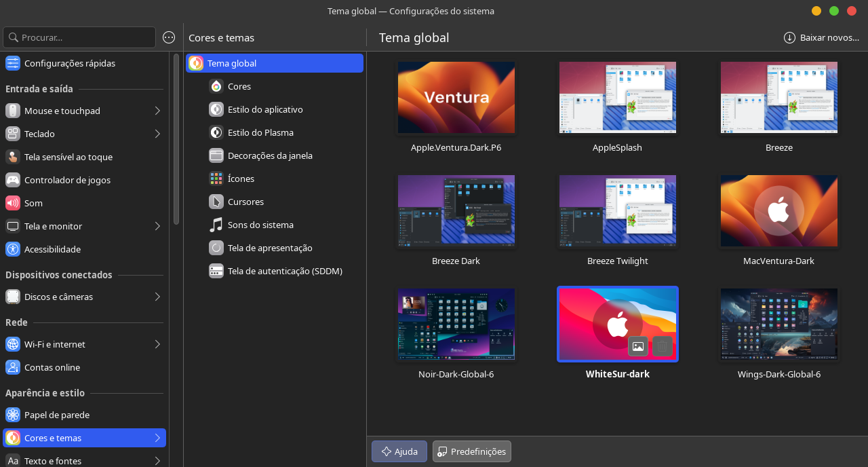Screen dimensions: 868x467
Task: Select the Breeze Dark theme thumbnail
Action: [x=456, y=211]
